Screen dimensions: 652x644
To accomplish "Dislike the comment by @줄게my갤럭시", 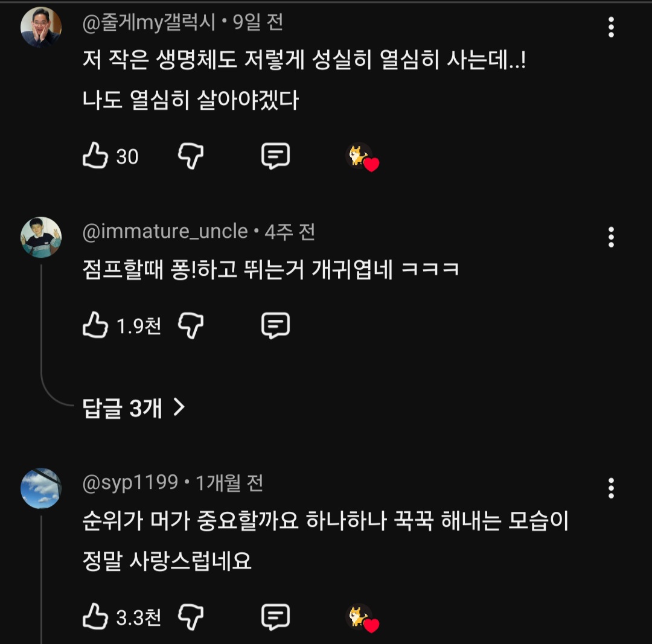I will (191, 156).
